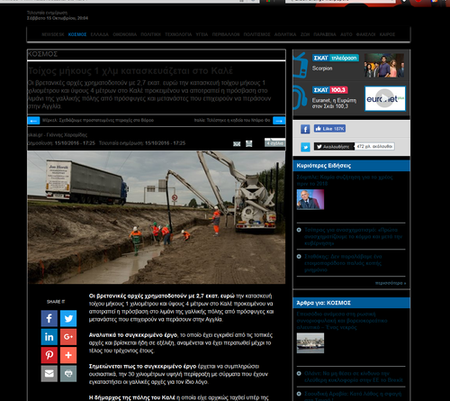The width and height of the screenshot is (450, 401).
Task: Share article via Facebook icon under SHARE IT
Action: click(x=49, y=318)
